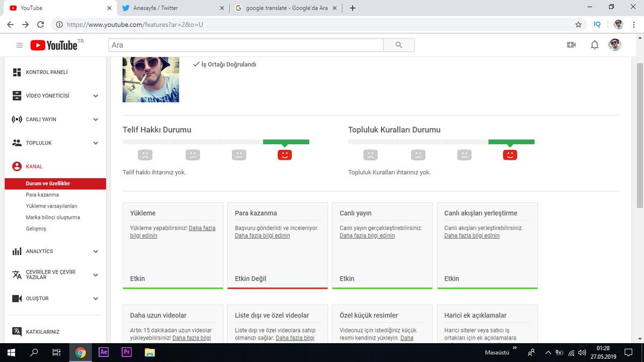Select Marka bilinci oluşturma in the sidebar

point(53,217)
